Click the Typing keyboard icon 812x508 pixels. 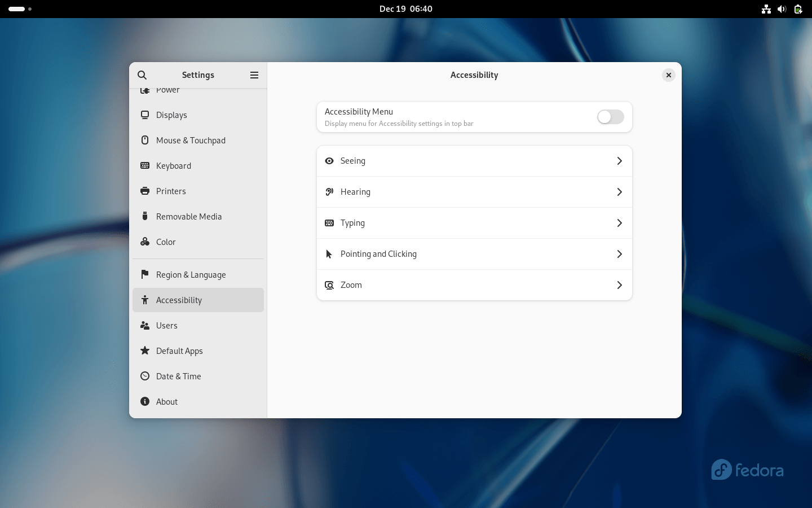(x=329, y=223)
